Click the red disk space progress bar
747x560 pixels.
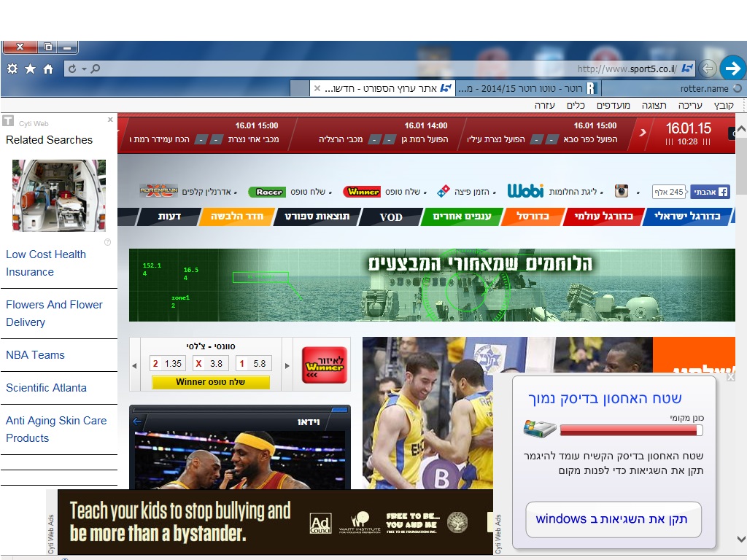coord(630,430)
